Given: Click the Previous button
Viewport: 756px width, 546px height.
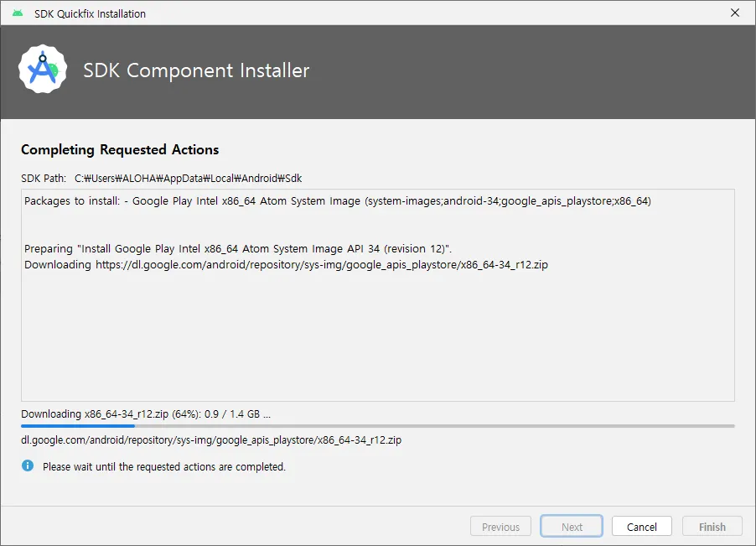Looking at the screenshot, I should coord(500,527).
